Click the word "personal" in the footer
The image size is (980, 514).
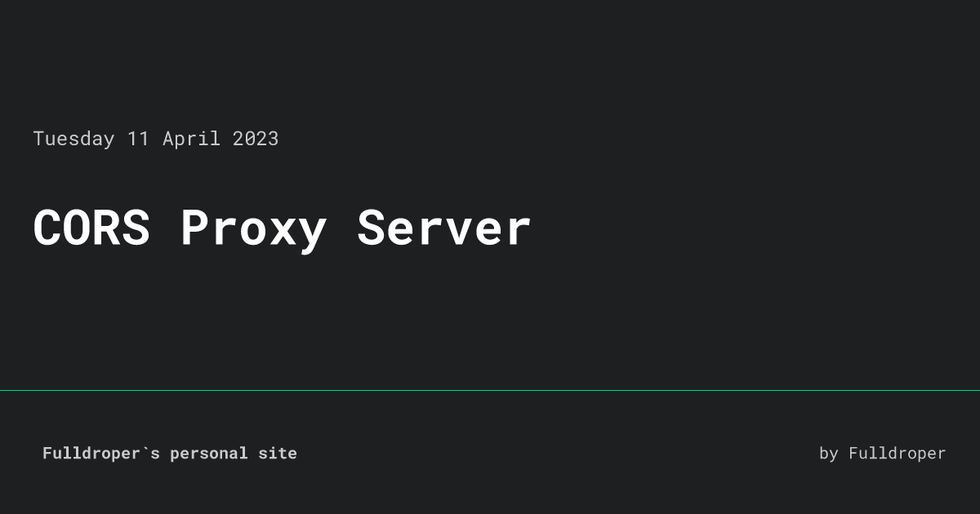[208, 454]
